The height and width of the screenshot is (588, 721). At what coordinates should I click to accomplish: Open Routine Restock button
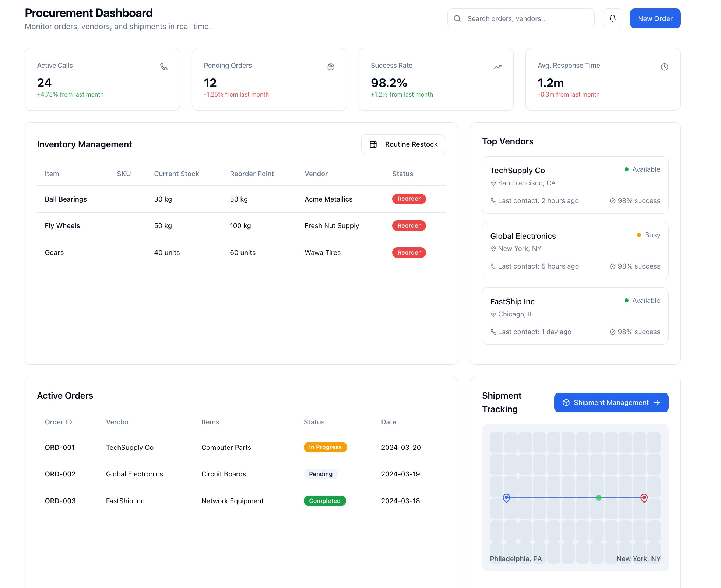[x=403, y=144]
